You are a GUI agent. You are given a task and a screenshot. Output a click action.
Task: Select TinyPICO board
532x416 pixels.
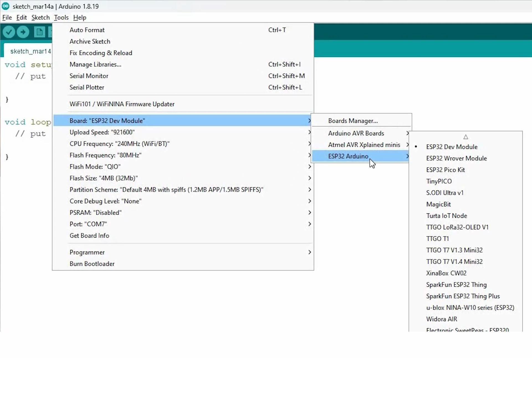(x=466, y=181)
